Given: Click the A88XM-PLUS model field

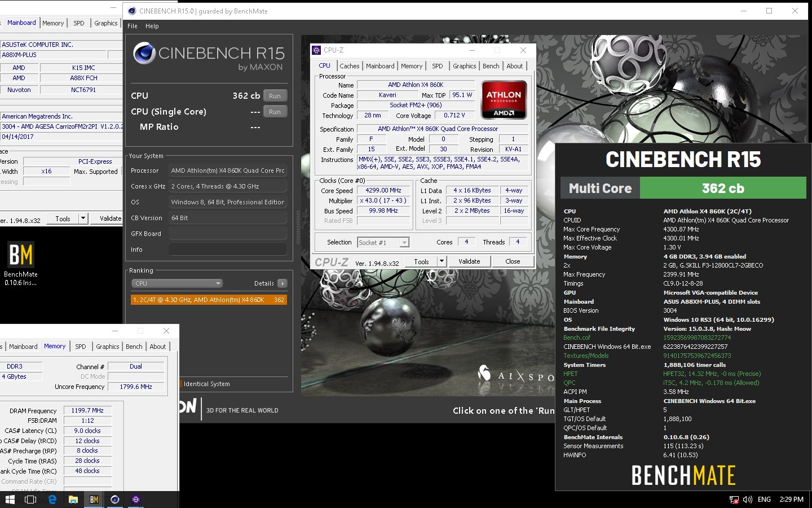Looking at the screenshot, I should pyautogui.click(x=53, y=55).
